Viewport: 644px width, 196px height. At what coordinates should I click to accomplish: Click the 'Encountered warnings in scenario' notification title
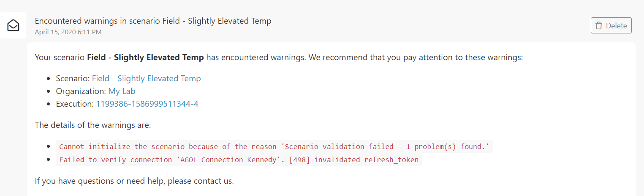tap(153, 21)
